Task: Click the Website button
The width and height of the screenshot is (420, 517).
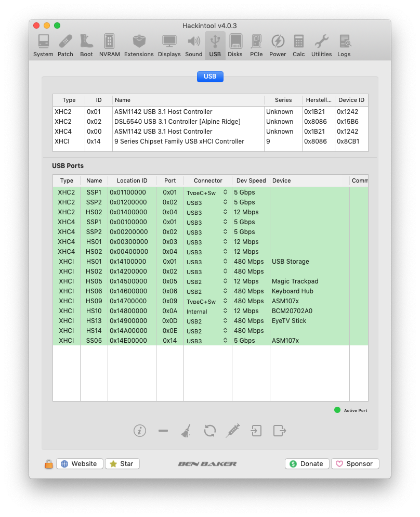Action: 80,463
